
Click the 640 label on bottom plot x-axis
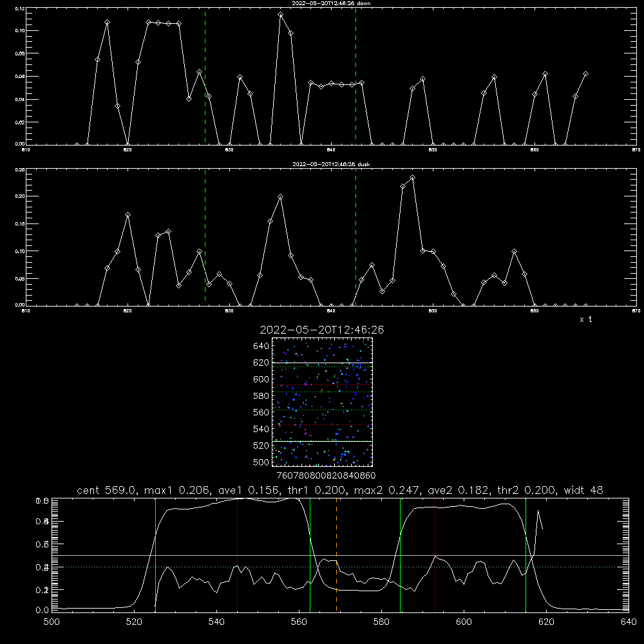point(629,622)
